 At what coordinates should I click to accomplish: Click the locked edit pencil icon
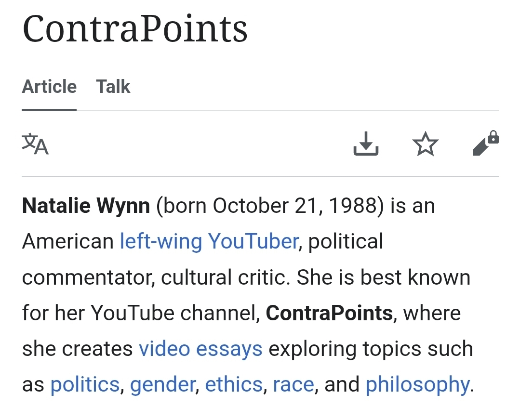pos(485,144)
